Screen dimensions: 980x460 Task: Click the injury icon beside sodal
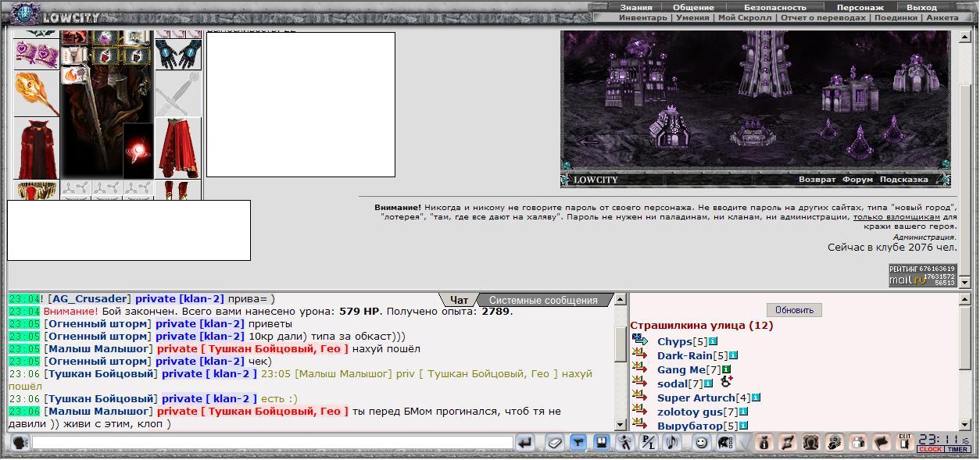click(726, 382)
